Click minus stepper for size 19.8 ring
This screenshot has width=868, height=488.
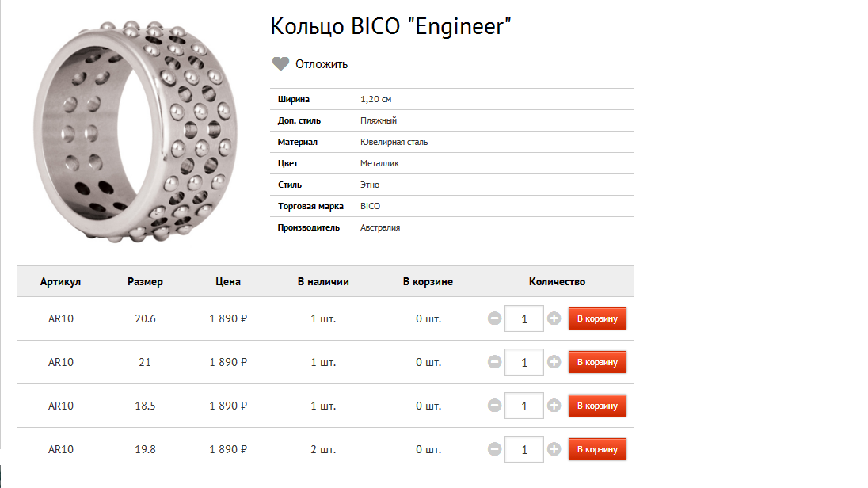pos(494,449)
